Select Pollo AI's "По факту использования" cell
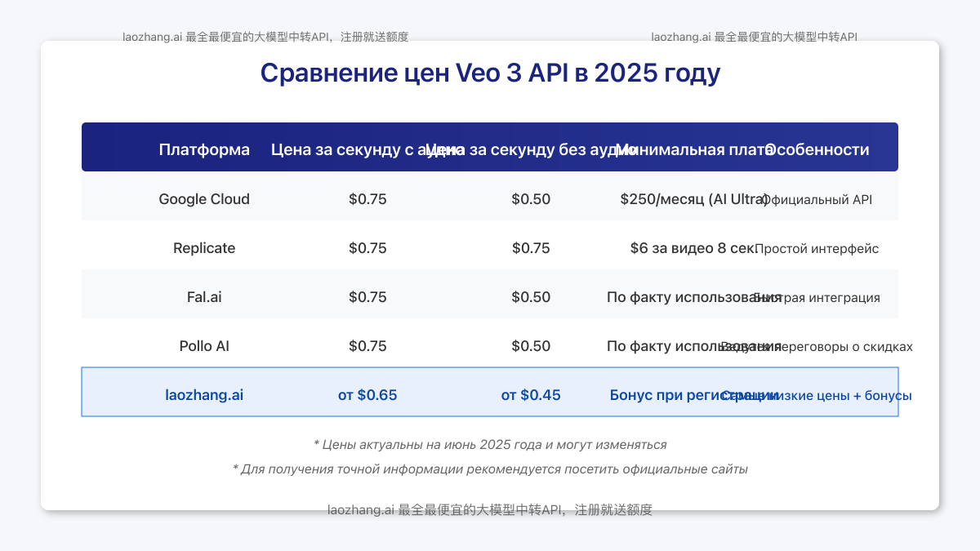980x551 pixels. (694, 346)
